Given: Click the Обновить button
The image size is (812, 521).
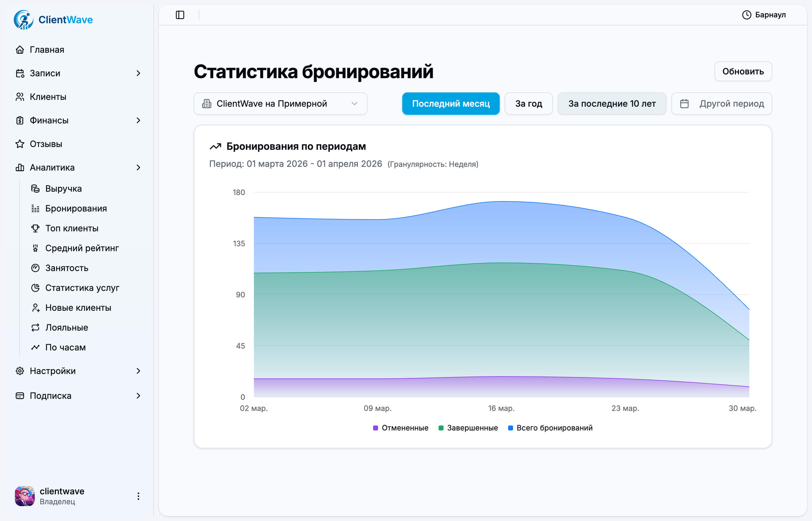Looking at the screenshot, I should coord(743,71).
